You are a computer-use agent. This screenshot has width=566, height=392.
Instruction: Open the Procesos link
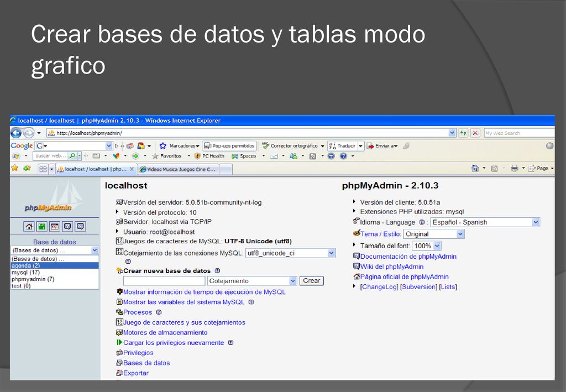(138, 312)
